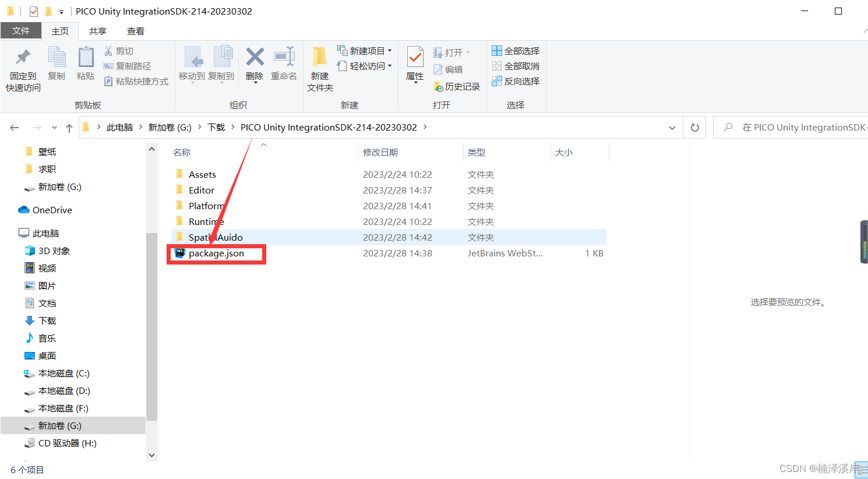The width and height of the screenshot is (868, 479).
Task: Expand the 轻松访问 dropdown
Action: (390, 65)
